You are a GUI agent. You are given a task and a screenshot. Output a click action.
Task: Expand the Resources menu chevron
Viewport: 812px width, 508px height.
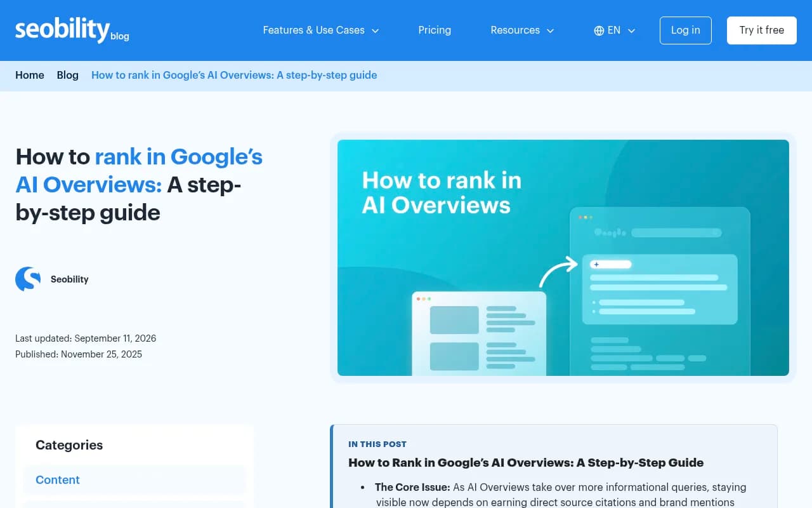550,30
